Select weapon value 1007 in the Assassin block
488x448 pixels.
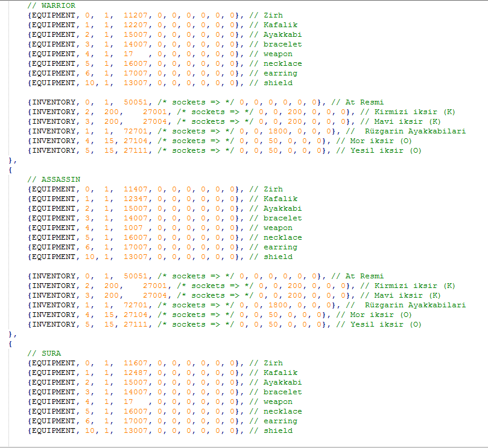pos(133,228)
